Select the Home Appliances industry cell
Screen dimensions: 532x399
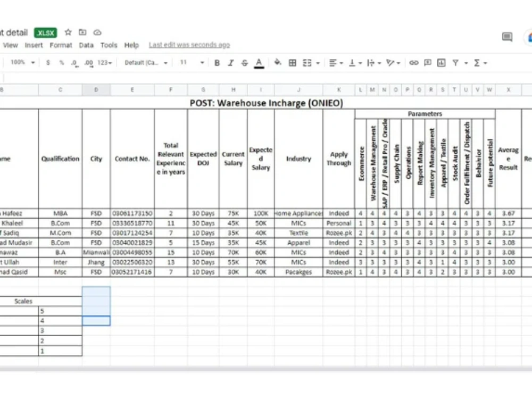(298, 213)
